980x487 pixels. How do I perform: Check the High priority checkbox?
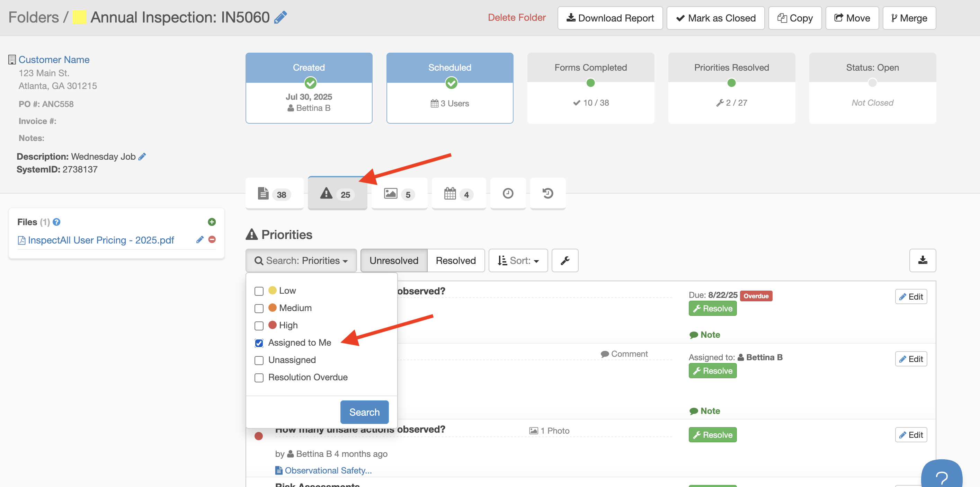tap(259, 326)
